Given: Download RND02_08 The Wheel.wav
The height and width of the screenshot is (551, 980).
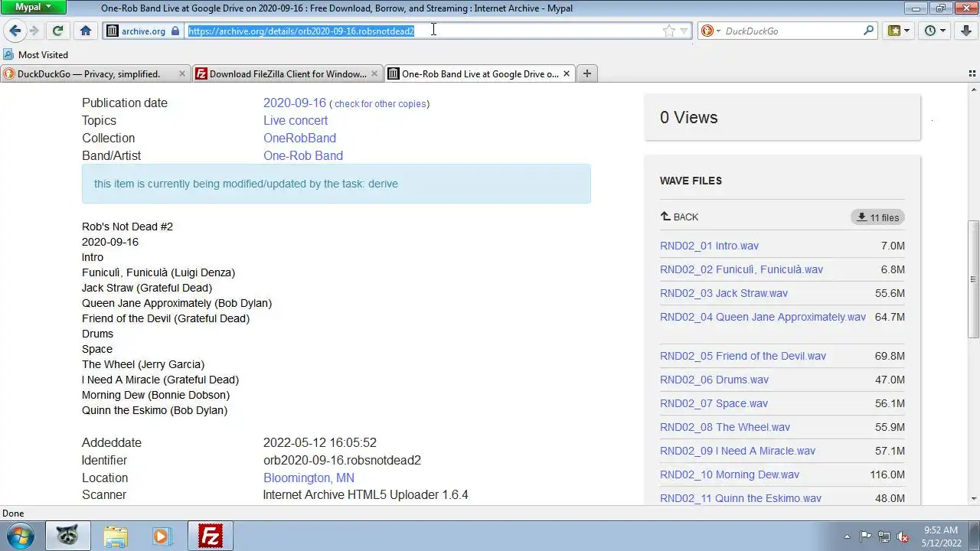Looking at the screenshot, I should tap(725, 427).
